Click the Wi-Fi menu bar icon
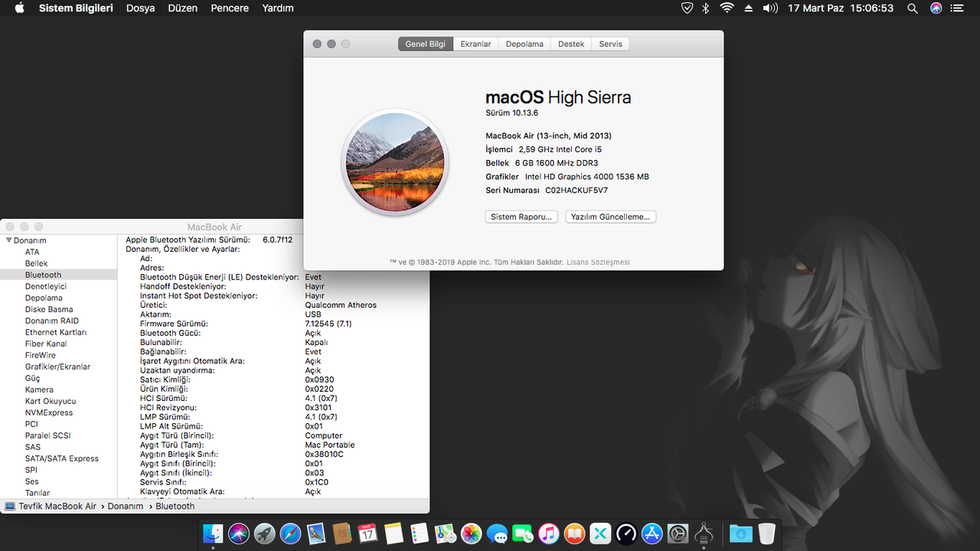This screenshot has width=980, height=551. click(727, 8)
